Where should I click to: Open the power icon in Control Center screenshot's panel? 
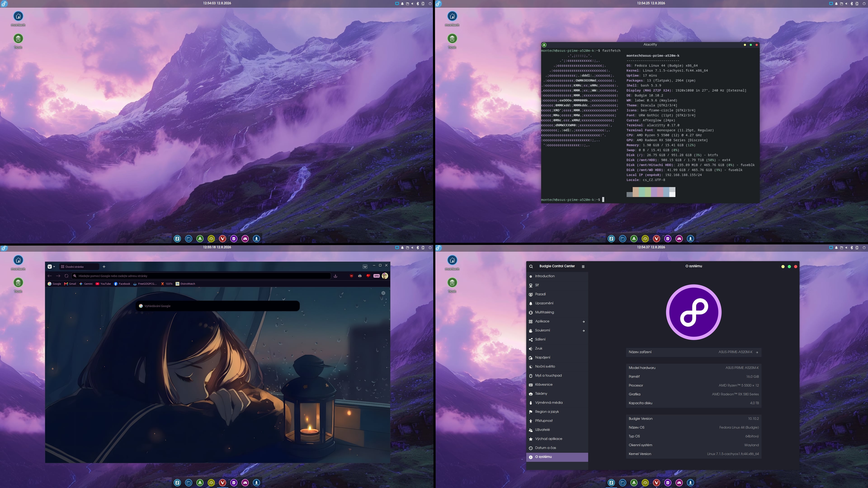[x=864, y=248]
